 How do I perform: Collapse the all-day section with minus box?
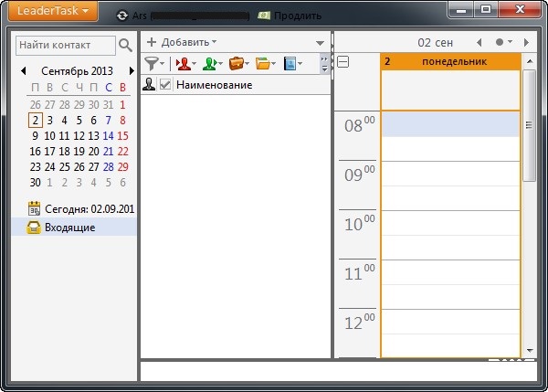click(342, 61)
